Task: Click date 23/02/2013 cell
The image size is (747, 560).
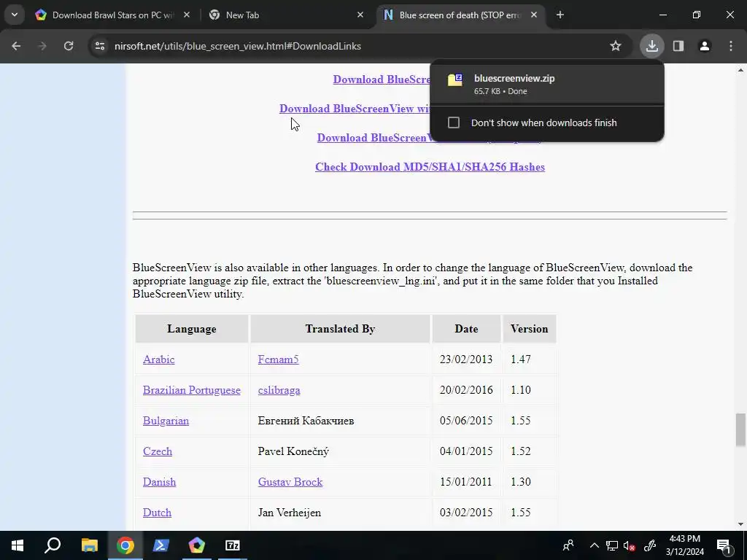Action: (466, 359)
